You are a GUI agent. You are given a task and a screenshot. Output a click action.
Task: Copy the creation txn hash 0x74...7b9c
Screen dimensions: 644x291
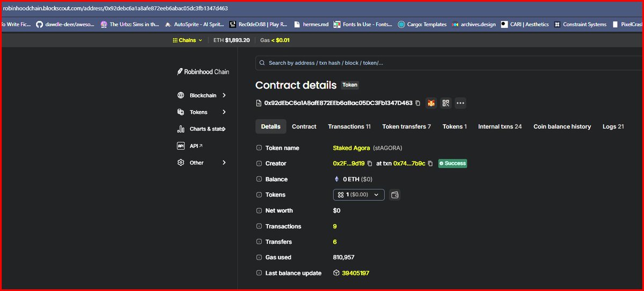(430, 163)
